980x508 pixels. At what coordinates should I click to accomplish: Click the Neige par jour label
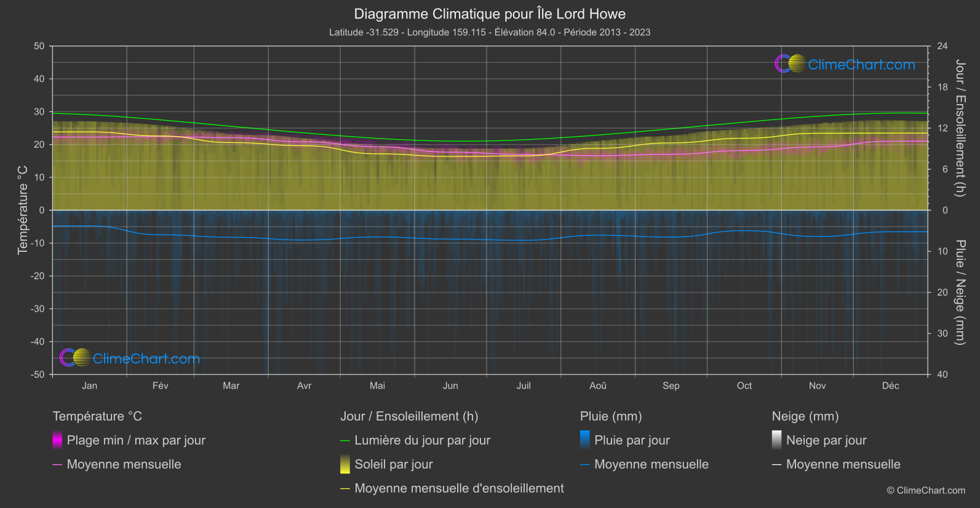click(x=826, y=440)
